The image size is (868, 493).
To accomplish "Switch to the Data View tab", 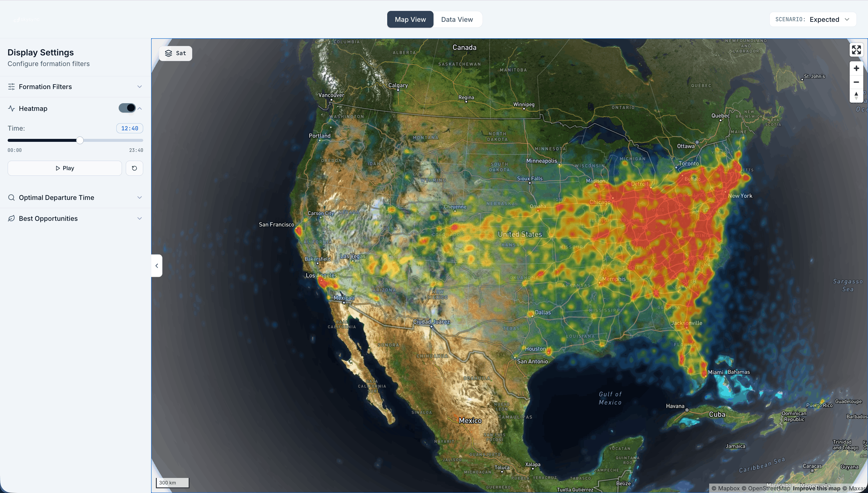I will click(457, 19).
